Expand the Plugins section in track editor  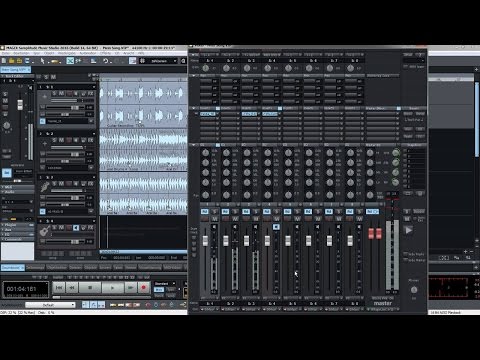coord(17,225)
